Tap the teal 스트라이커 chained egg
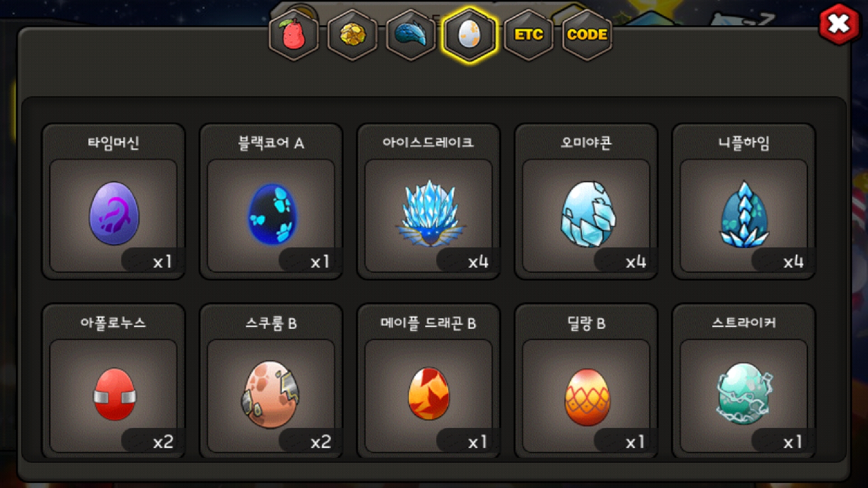868x488 pixels. (x=744, y=394)
